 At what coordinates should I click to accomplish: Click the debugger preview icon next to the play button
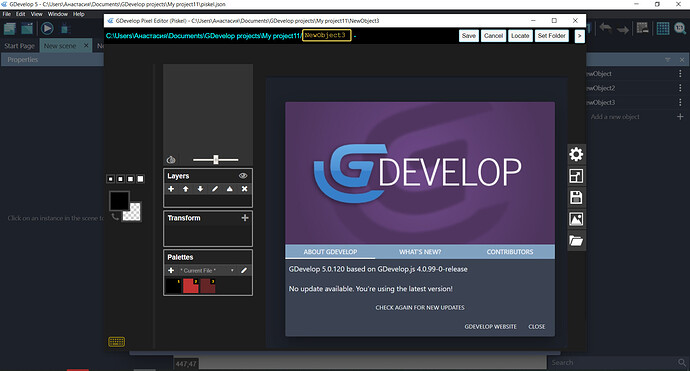pyautogui.click(x=66, y=29)
